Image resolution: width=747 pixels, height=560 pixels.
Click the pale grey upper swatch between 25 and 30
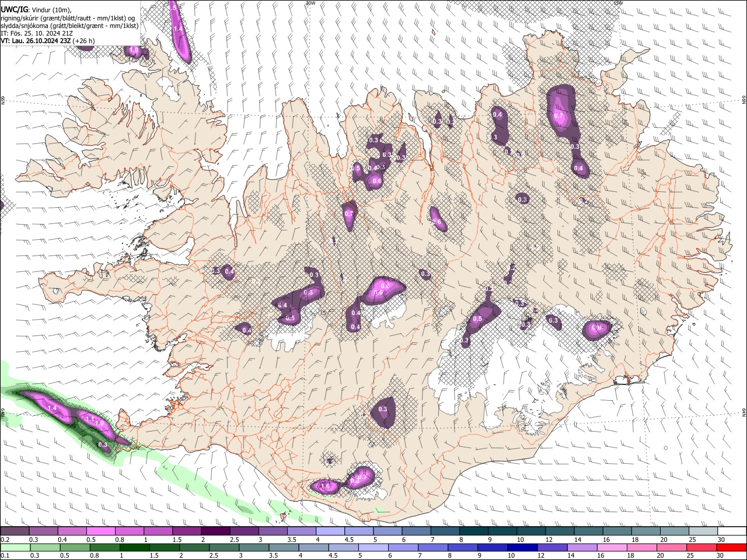tap(704, 531)
